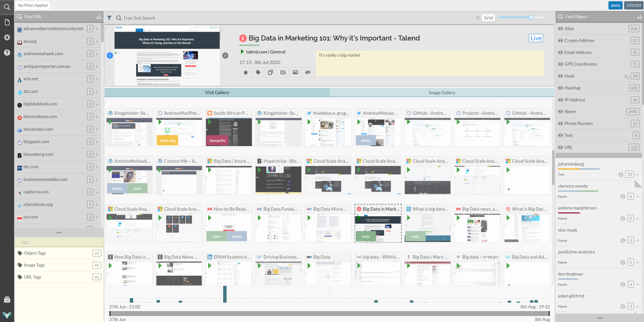The height and width of the screenshot is (322, 644).
Task: Select the Name object row
Action: [x=598, y=112]
